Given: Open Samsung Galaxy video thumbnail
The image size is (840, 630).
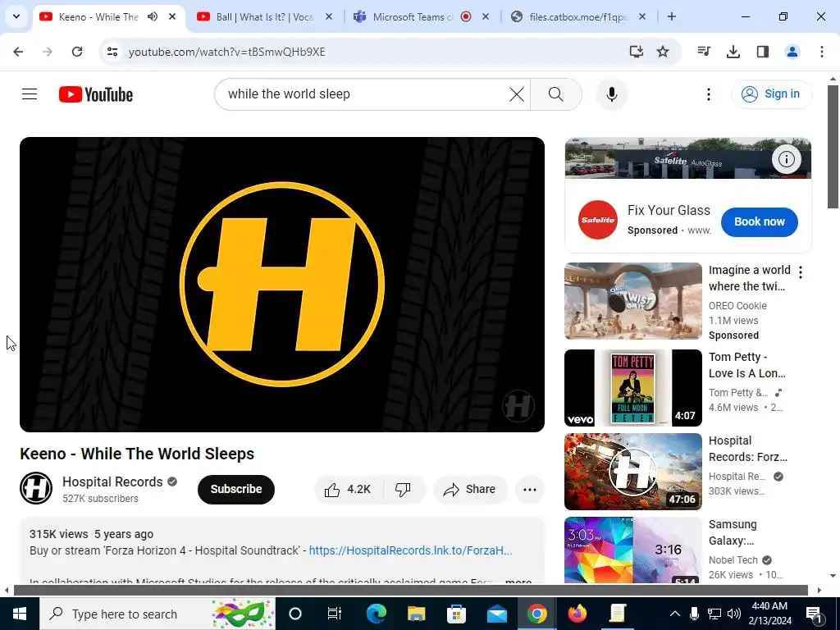Looking at the screenshot, I should point(632,550).
